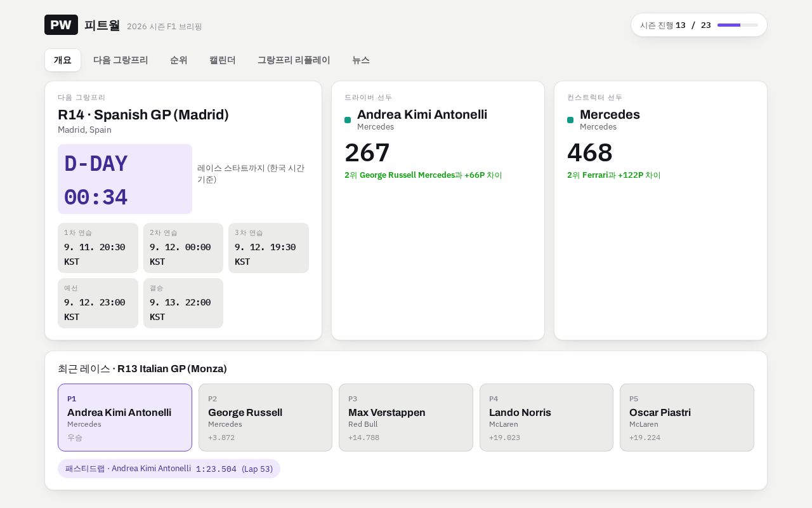Open the 개요 tab
This screenshot has width=812, height=508.
[x=63, y=60]
